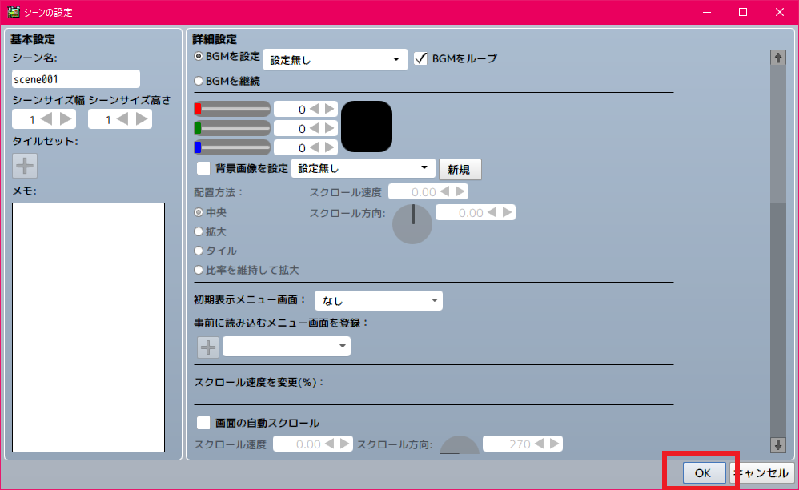This screenshot has width=799, height=490.
Task: Click the green color slider
Action: coord(232,128)
